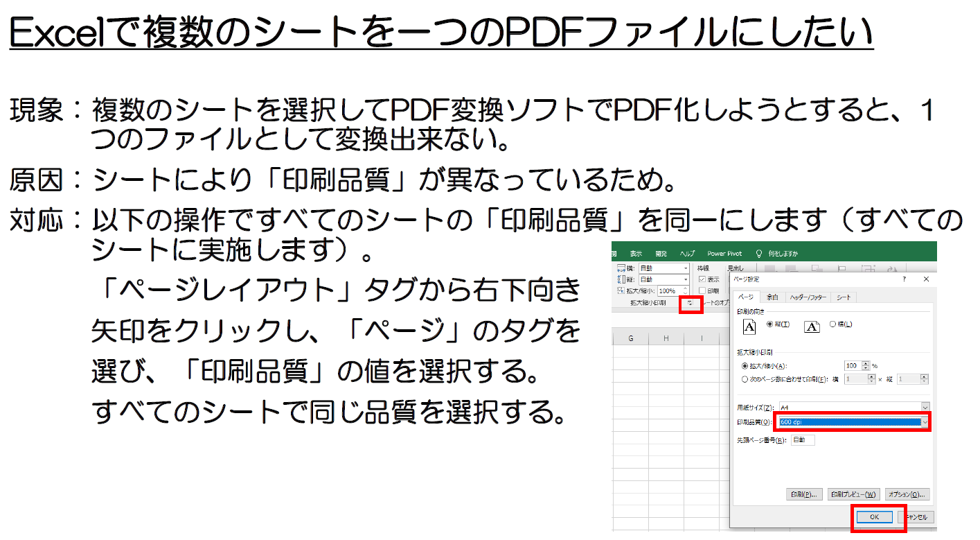Close the ページ設定 dialog
The image size is (980, 540).
[x=926, y=279]
